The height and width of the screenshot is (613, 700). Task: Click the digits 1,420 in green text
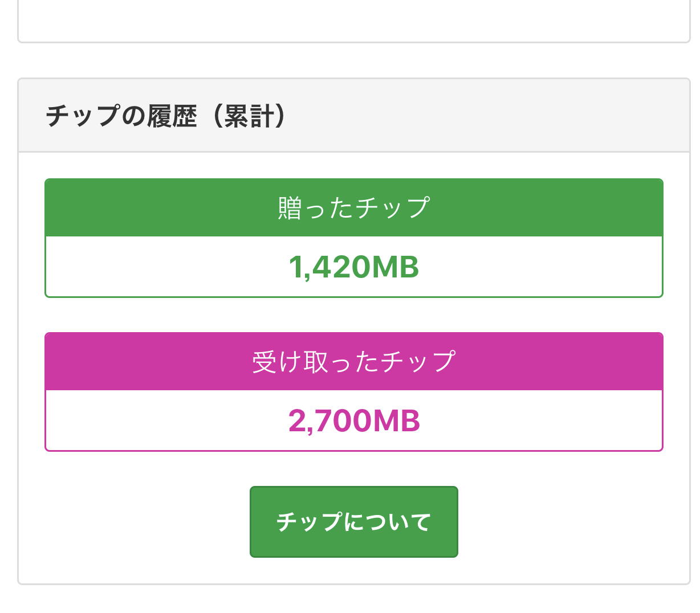[x=329, y=267]
